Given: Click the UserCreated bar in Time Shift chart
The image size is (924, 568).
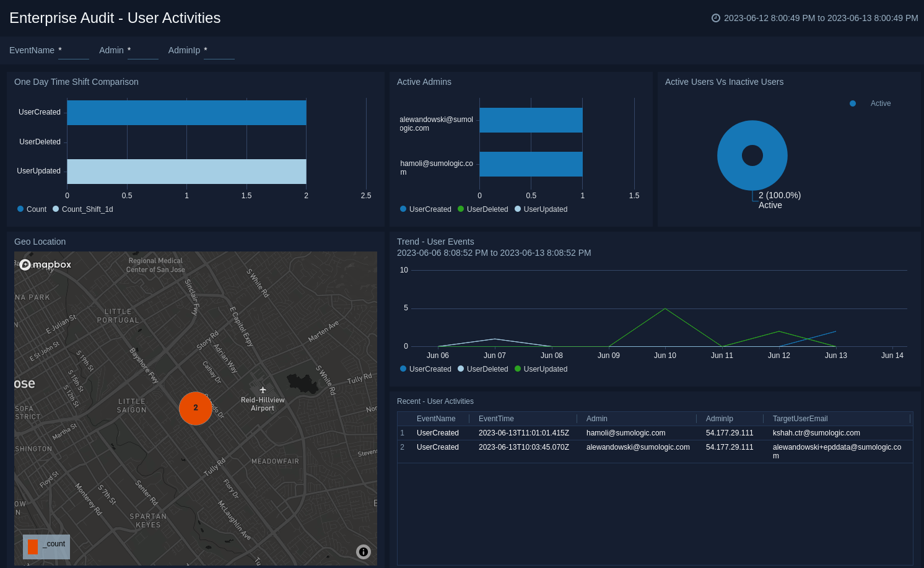Looking at the screenshot, I should click(x=186, y=113).
